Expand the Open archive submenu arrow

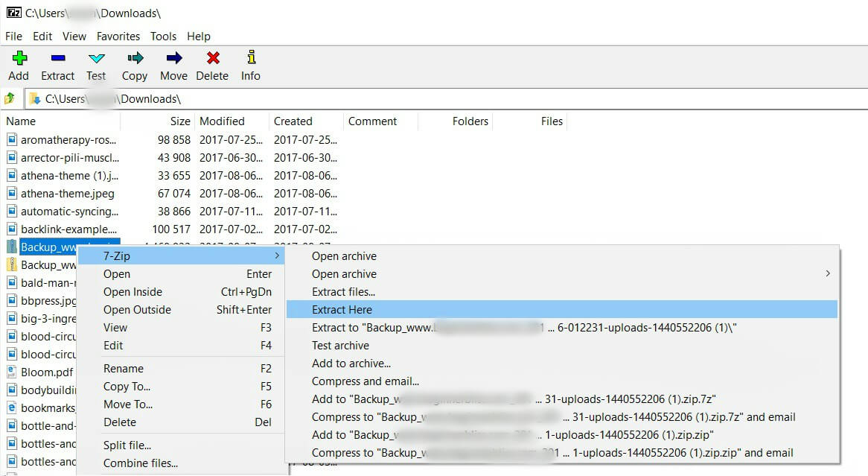click(x=828, y=273)
